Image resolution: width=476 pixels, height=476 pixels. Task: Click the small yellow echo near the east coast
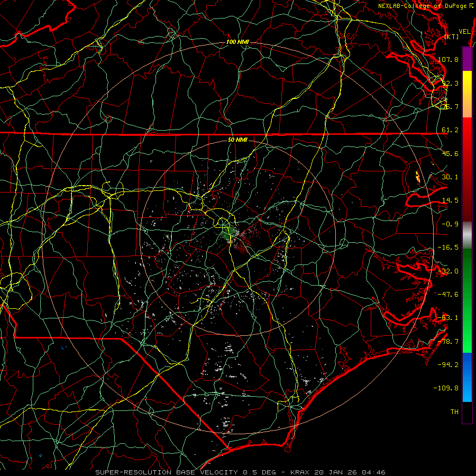click(418, 176)
